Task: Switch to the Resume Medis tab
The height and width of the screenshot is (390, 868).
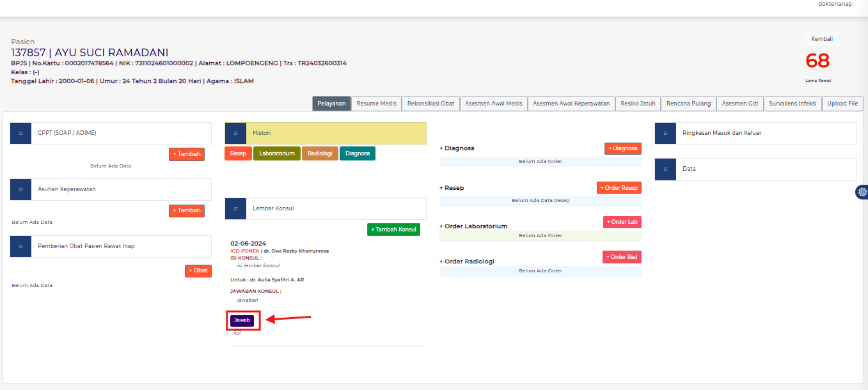Action: (x=376, y=104)
